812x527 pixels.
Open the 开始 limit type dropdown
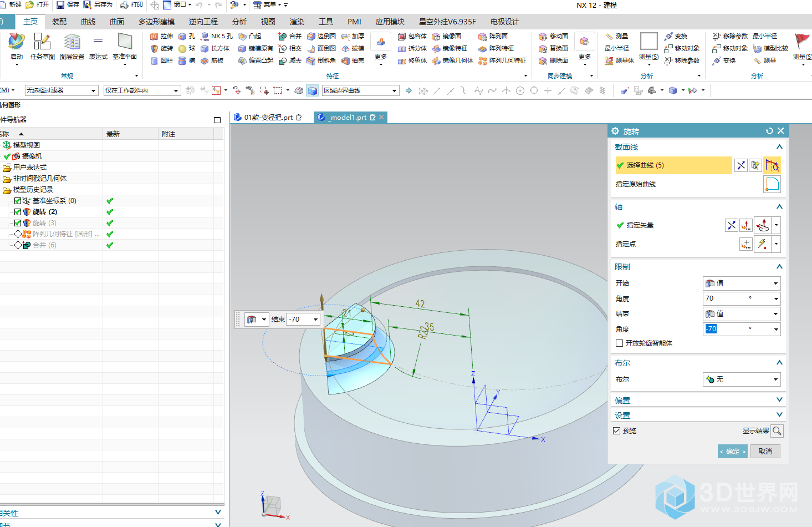[742, 283]
